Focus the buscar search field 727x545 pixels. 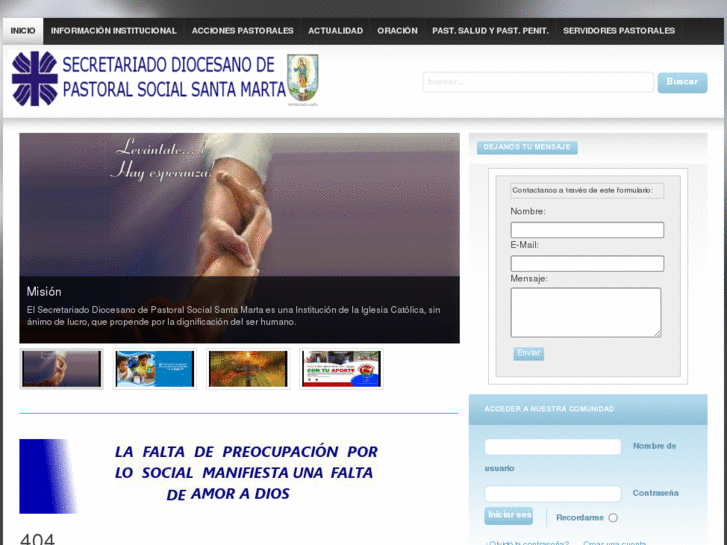tap(538, 82)
